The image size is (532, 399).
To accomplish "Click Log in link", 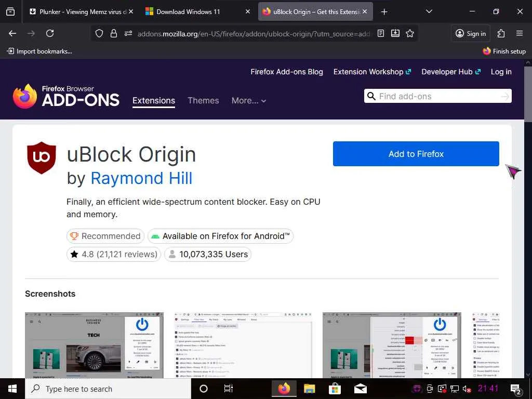I will [501, 72].
